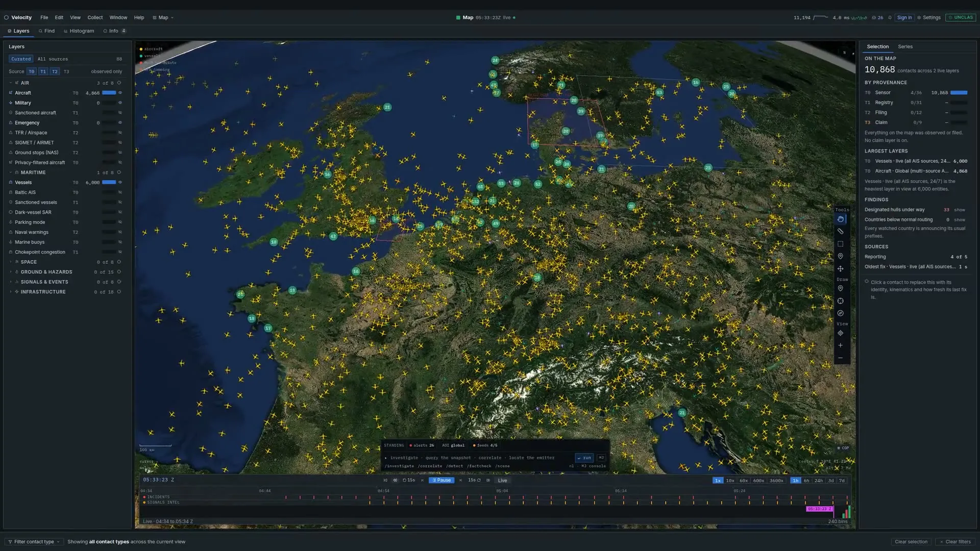Collapse the MARITIME layer group
The width and height of the screenshot is (980, 551).
(10, 172)
